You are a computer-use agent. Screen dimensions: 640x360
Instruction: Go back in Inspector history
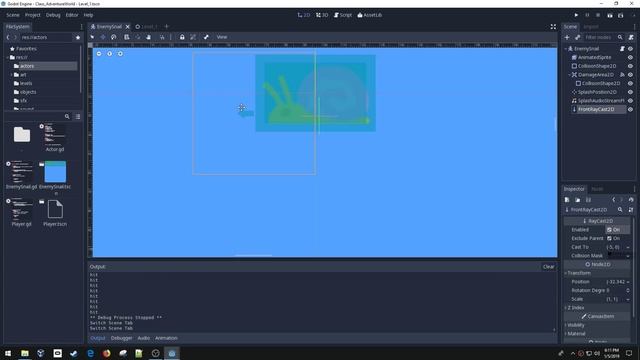tap(613, 200)
